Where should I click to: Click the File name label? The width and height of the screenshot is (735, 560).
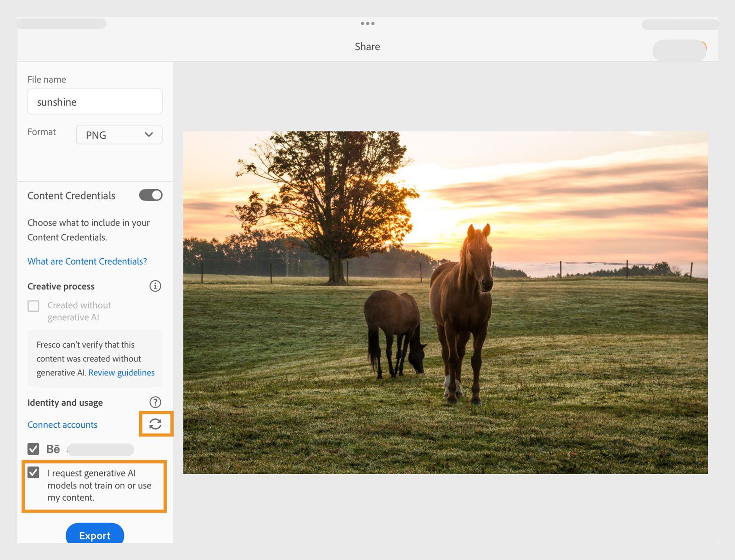[47, 79]
